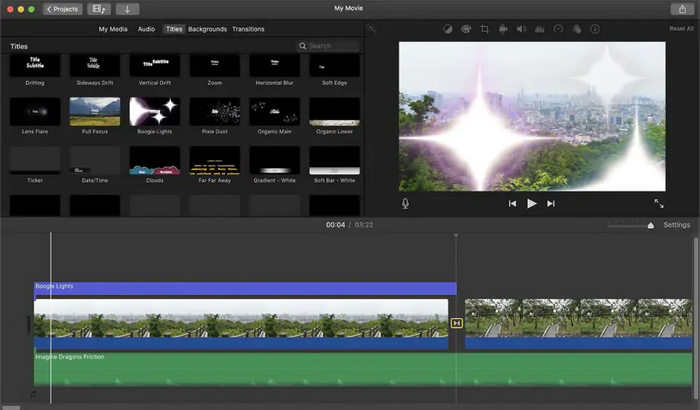The image size is (700, 410).
Task: Click the voiceover microphone icon
Action: (406, 203)
